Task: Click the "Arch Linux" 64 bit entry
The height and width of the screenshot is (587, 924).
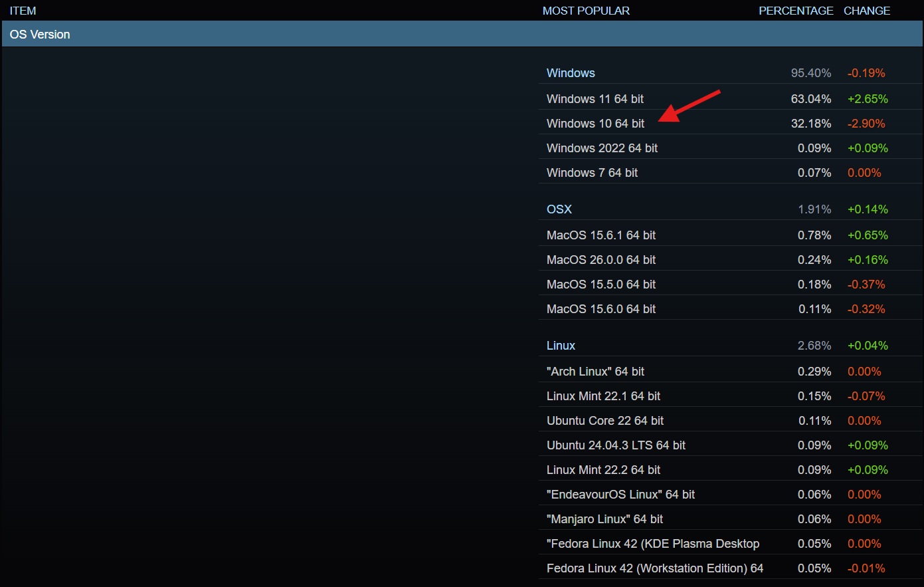Action: point(595,372)
